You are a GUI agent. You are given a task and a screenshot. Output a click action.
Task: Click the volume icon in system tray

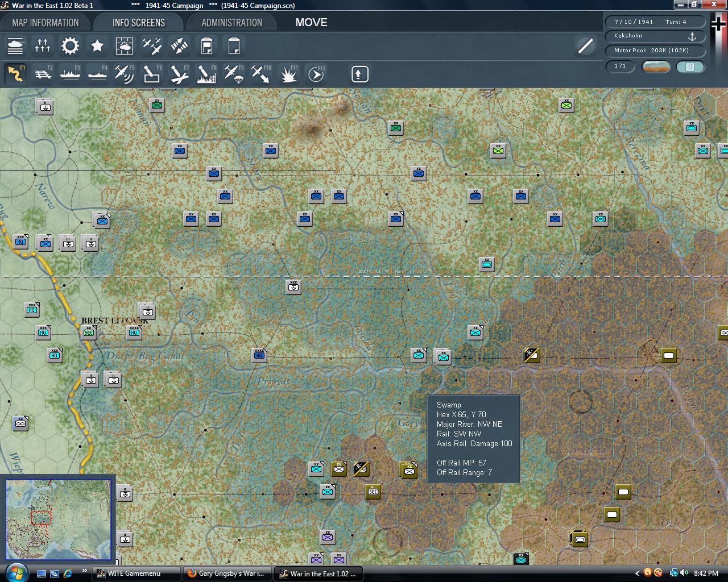point(684,573)
